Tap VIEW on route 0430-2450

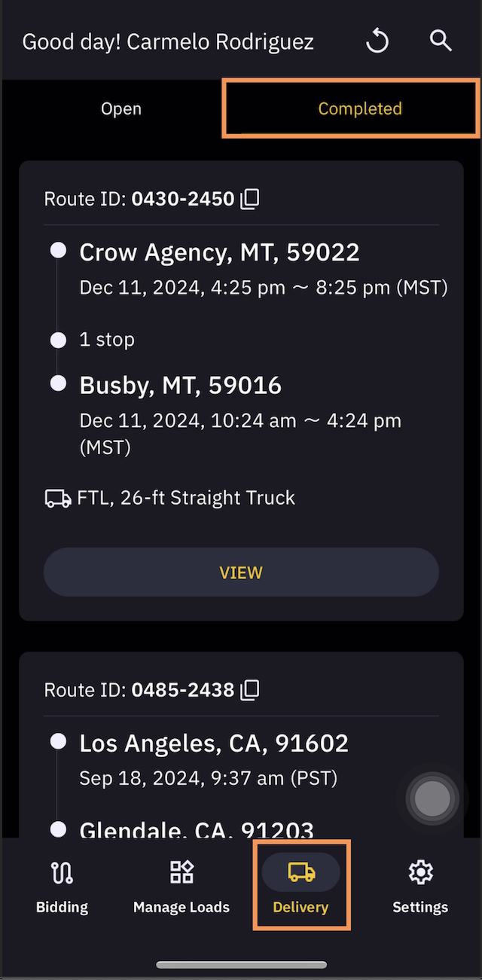[x=241, y=572]
